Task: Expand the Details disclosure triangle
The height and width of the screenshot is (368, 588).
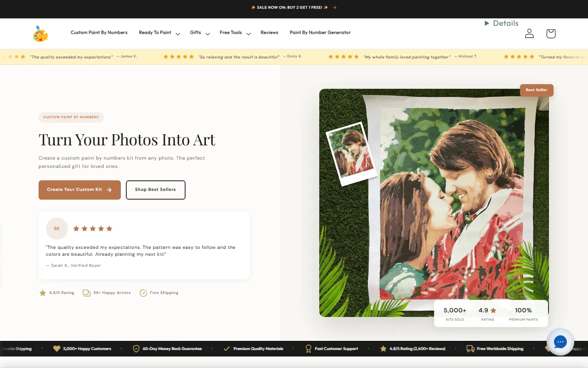Action: [487, 23]
